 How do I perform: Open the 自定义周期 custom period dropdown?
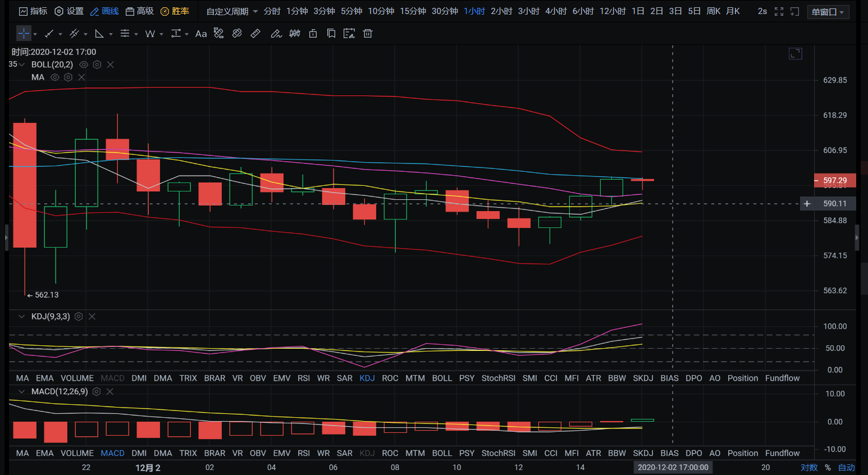[232, 11]
